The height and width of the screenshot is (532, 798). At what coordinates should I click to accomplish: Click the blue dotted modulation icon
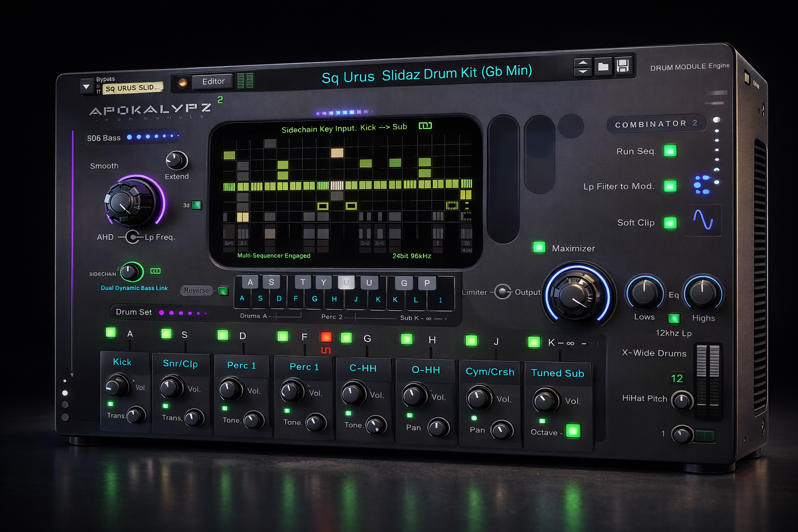tap(702, 184)
